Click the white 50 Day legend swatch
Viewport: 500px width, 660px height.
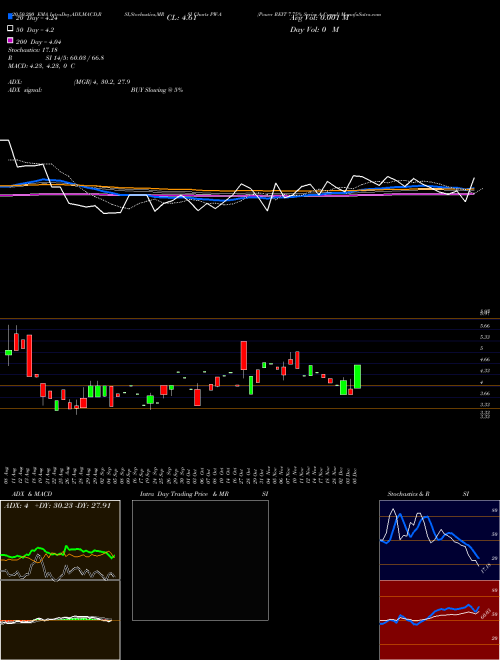[10, 29]
